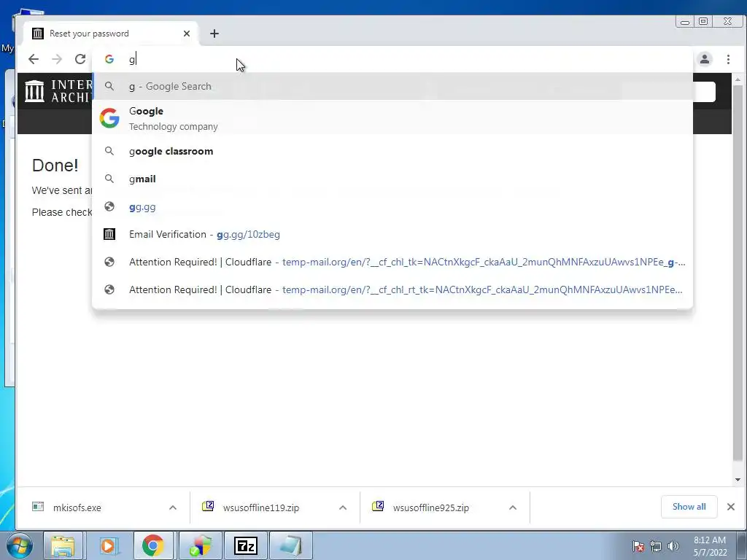Open Windows Explorer from taskbar

pos(63,545)
